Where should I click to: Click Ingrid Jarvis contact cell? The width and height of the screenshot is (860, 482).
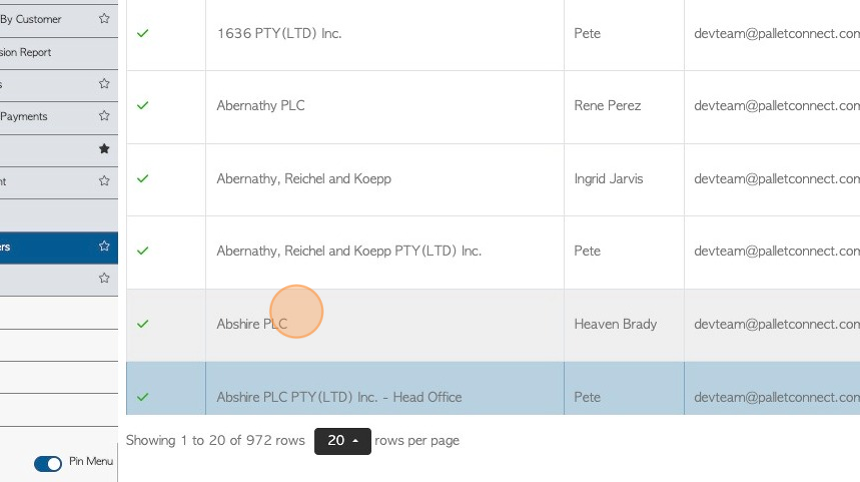624,179
